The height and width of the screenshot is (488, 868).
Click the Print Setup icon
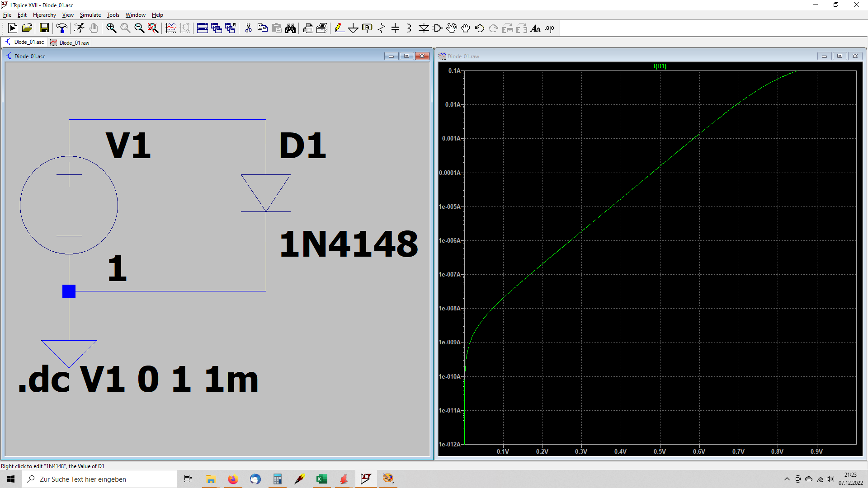[x=322, y=28]
